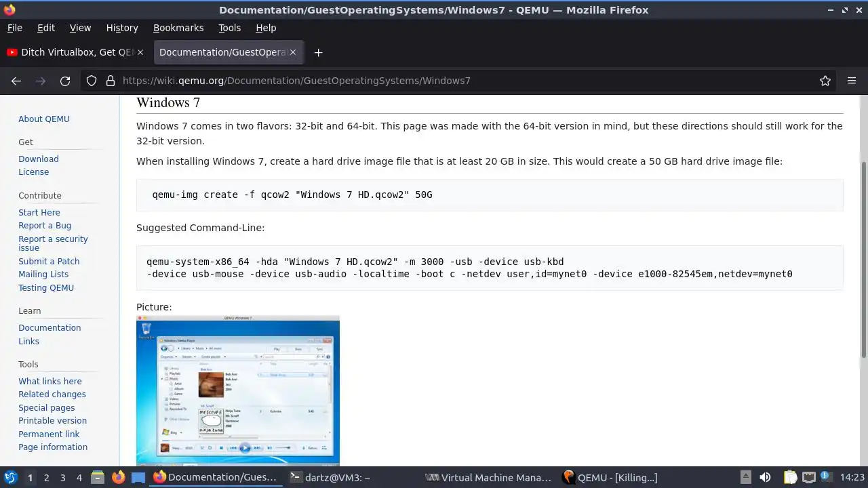Click the removable media eject tray icon
Screen dimensions: 868x488
[x=745, y=477]
